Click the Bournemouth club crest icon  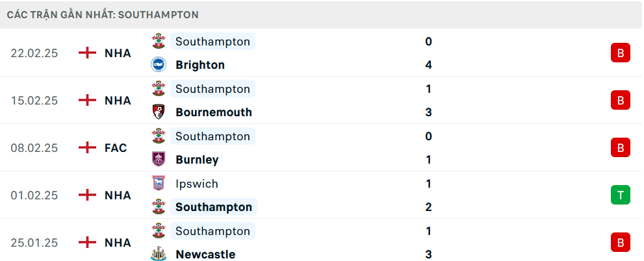(x=158, y=112)
